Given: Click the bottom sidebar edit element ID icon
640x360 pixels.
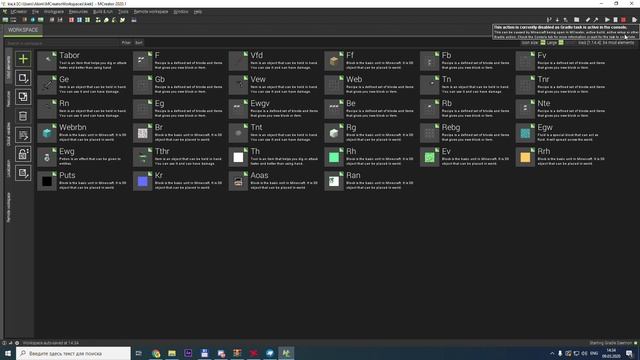Looking at the screenshot, I should point(23,173).
